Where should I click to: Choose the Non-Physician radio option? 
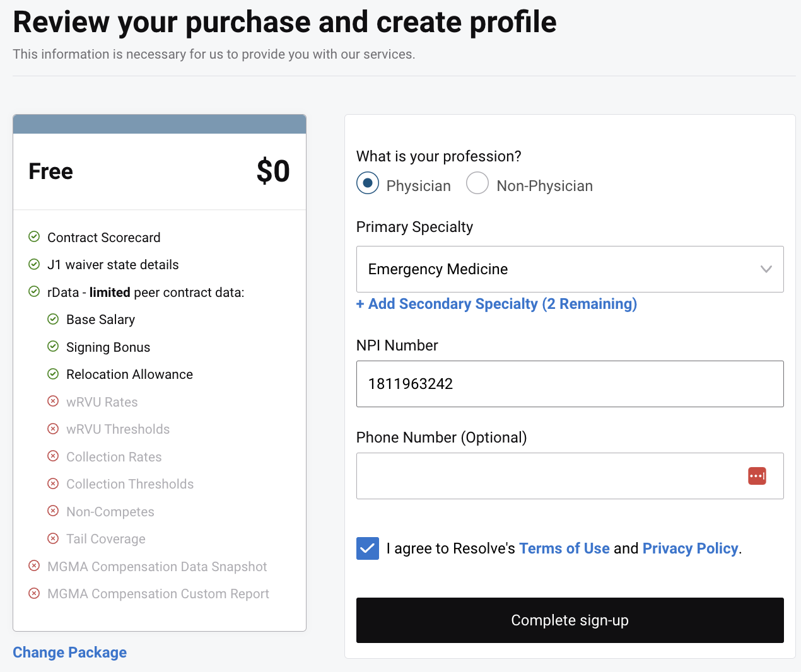(x=477, y=183)
